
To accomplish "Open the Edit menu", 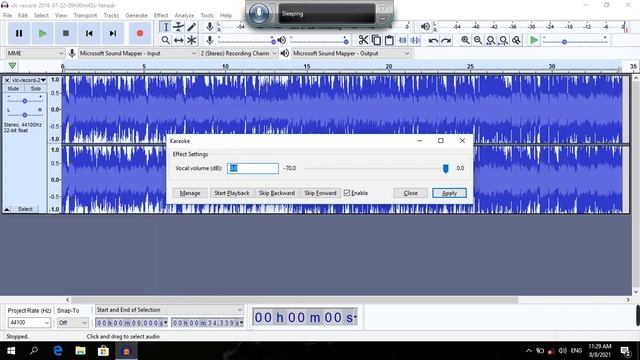I will point(23,15).
